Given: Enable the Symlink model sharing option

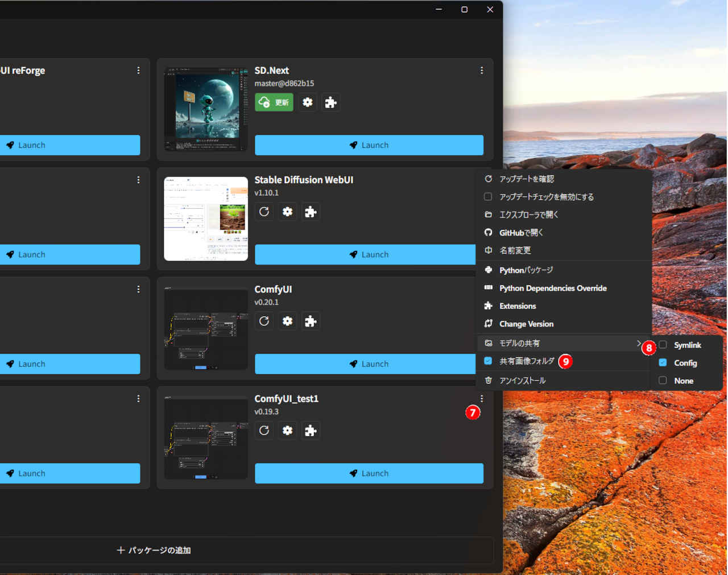Looking at the screenshot, I should [663, 345].
